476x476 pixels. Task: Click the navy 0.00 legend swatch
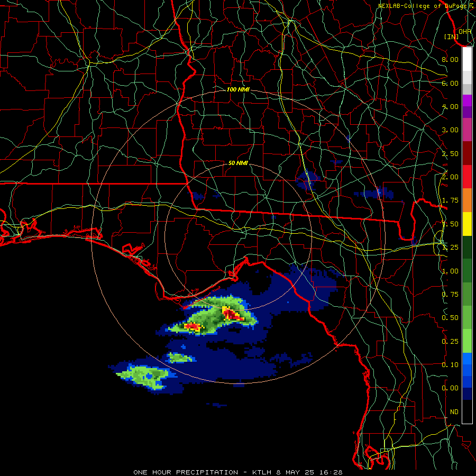(x=467, y=393)
